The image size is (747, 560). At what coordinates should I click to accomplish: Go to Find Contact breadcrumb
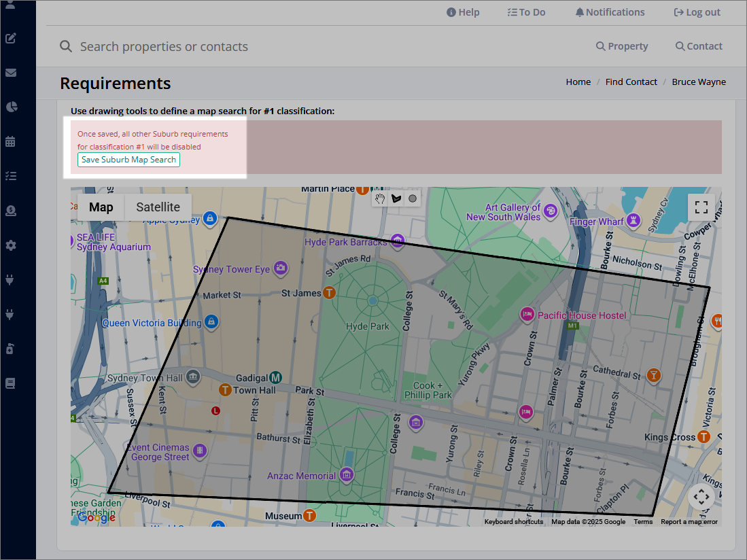click(x=631, y=82)
